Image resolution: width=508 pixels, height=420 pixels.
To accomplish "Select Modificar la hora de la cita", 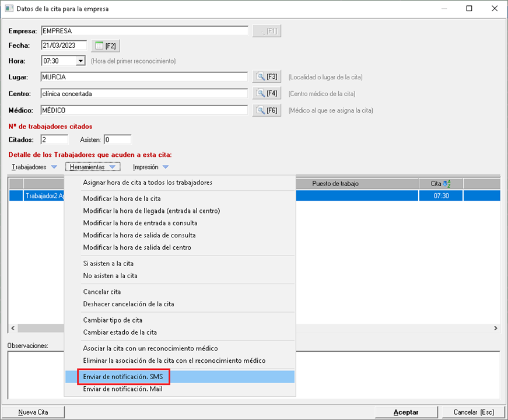I will tap(122, 198).
